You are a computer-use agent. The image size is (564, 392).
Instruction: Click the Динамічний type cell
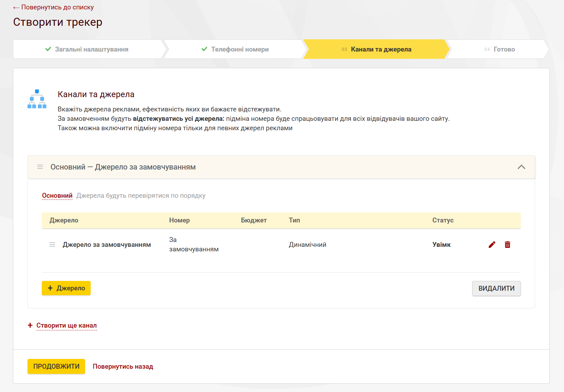pos(307,245)
